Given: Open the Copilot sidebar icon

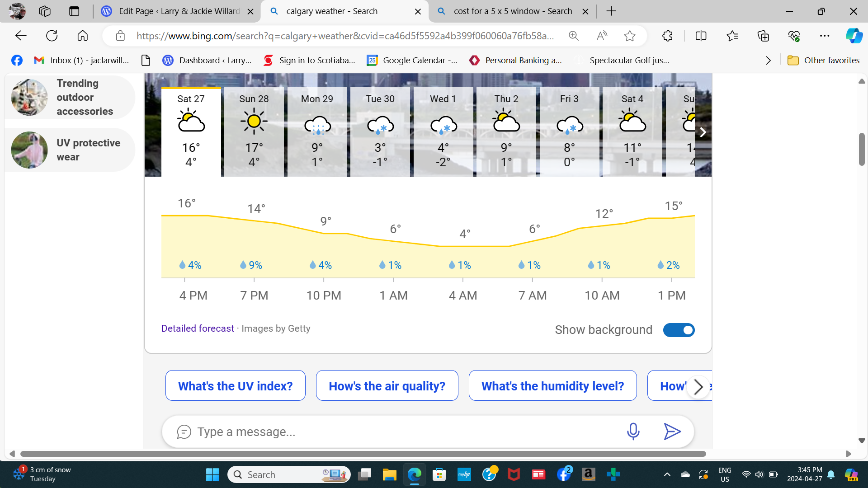Looking at the screenshot, I should coord(854,36).
